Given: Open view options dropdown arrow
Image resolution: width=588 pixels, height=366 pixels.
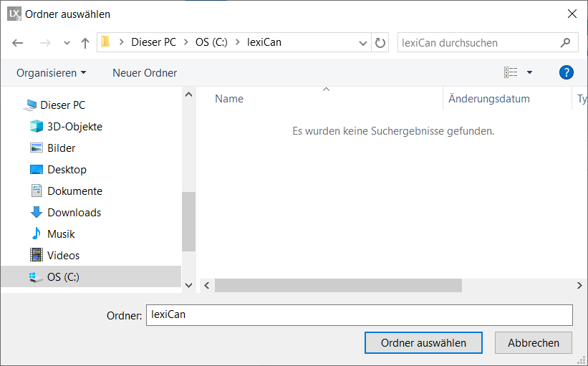Looking at the screenshot, I should [x=529, y=72].
